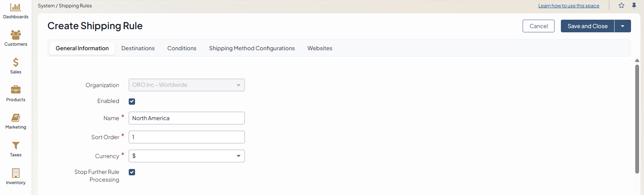The image size is (644, 195).
Task: Toggle Stop Further Rule Processing checkbox
Action: click(132, 172)
